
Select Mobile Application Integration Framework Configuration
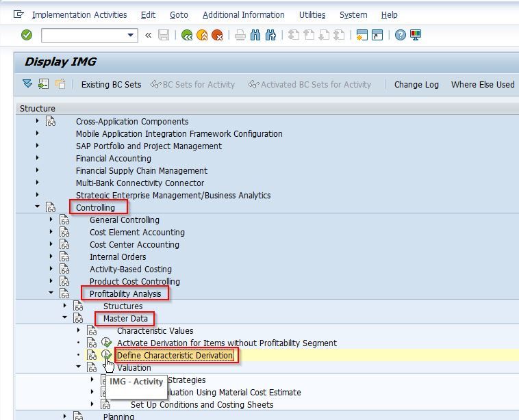[x=179, y=134]
